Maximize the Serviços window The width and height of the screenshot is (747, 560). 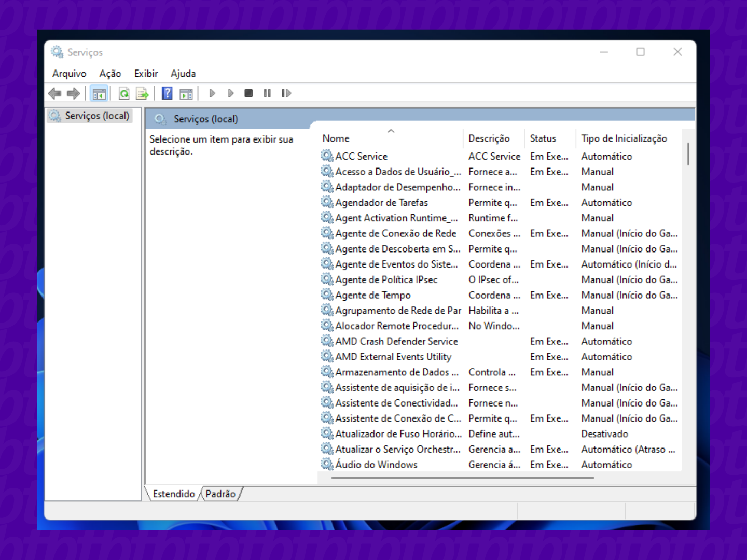[x=640, y=52]
